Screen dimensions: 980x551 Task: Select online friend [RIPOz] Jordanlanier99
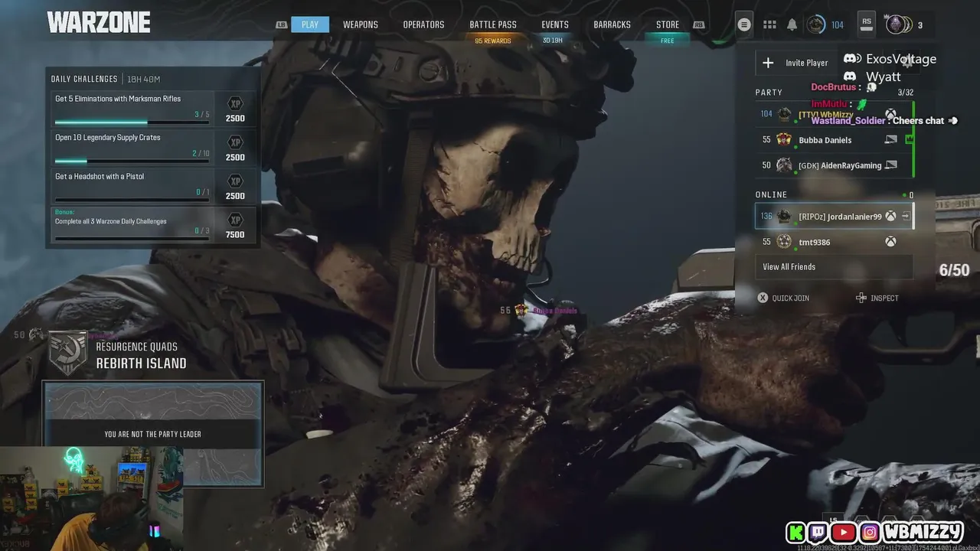pos(834,217)
